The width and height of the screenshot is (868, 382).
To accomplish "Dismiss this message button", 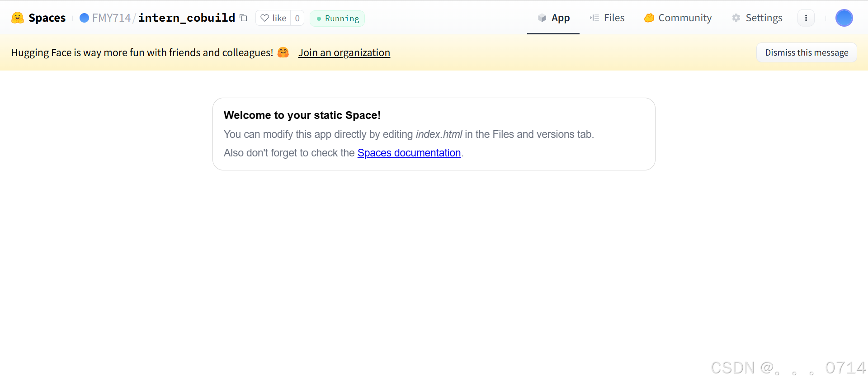I will [x=807, y=52].
